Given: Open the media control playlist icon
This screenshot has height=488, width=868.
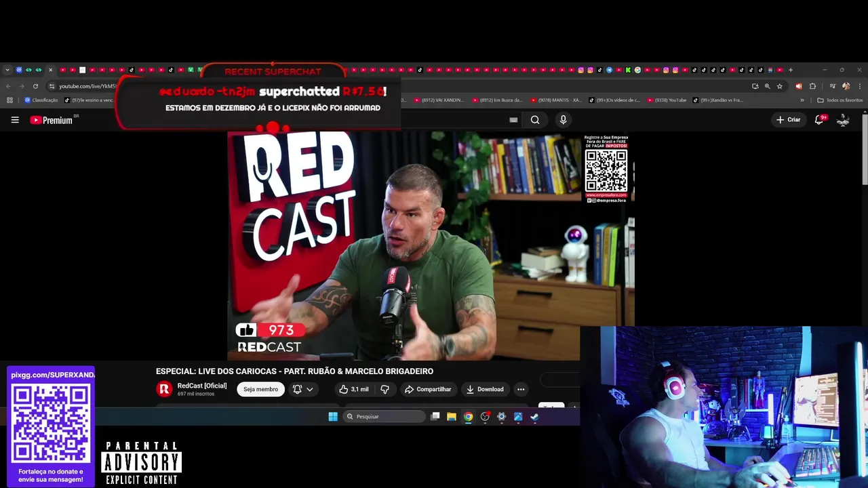Looking at the screenshot, I should (x=833, y=86).
